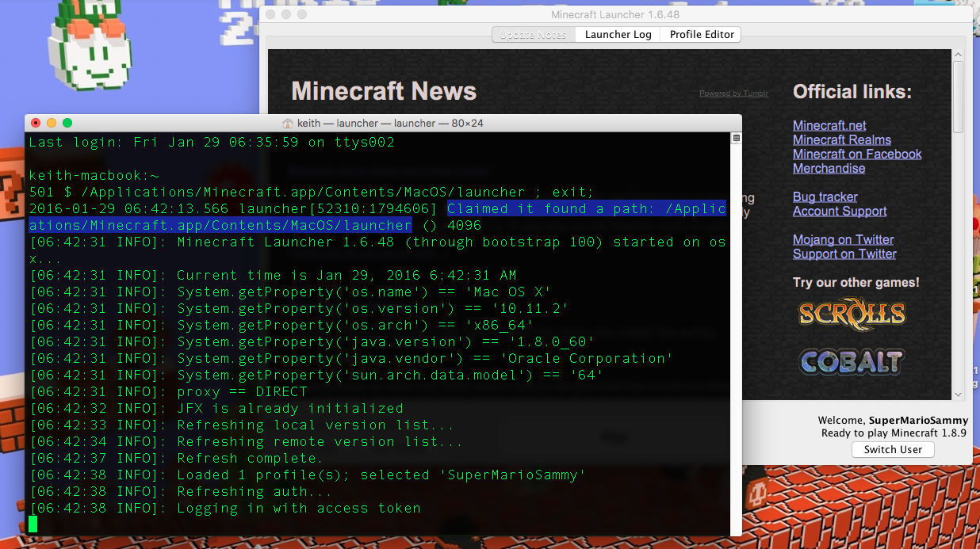This screenshot has width=980, height=549.
Task: Open the Bug tracker link
Action: pyautogui.click(x=825, y=196)
